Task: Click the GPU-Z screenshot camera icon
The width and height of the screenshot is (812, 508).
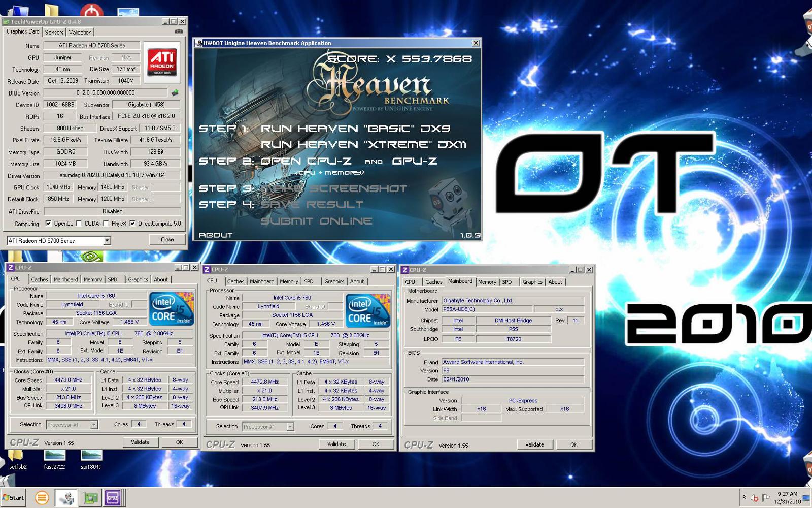Action: [x=179, y=31]
